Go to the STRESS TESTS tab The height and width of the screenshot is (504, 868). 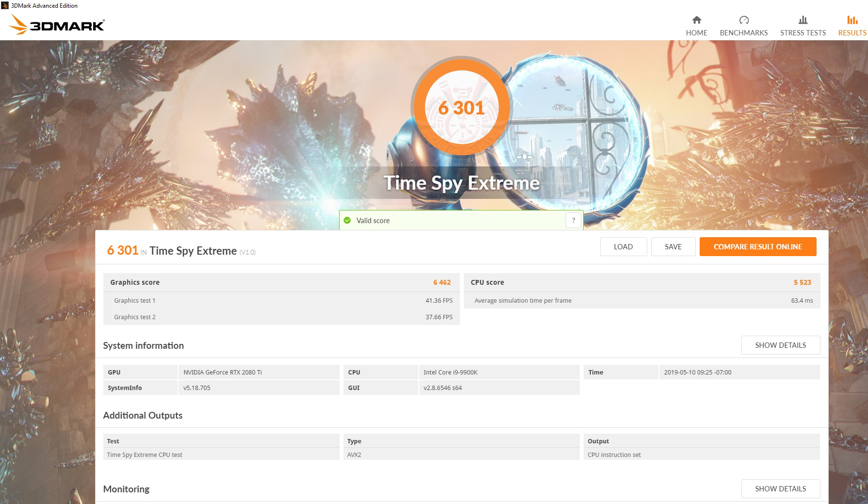(803, 26)
